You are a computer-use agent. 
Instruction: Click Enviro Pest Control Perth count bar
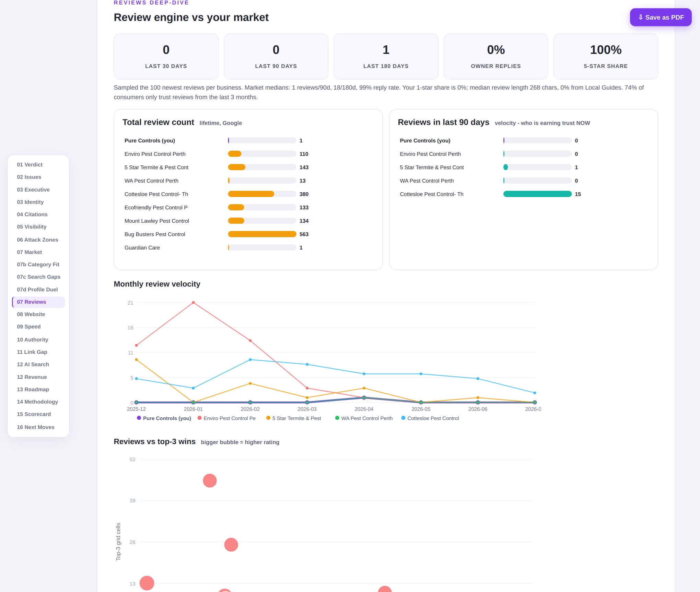point(235,154)
